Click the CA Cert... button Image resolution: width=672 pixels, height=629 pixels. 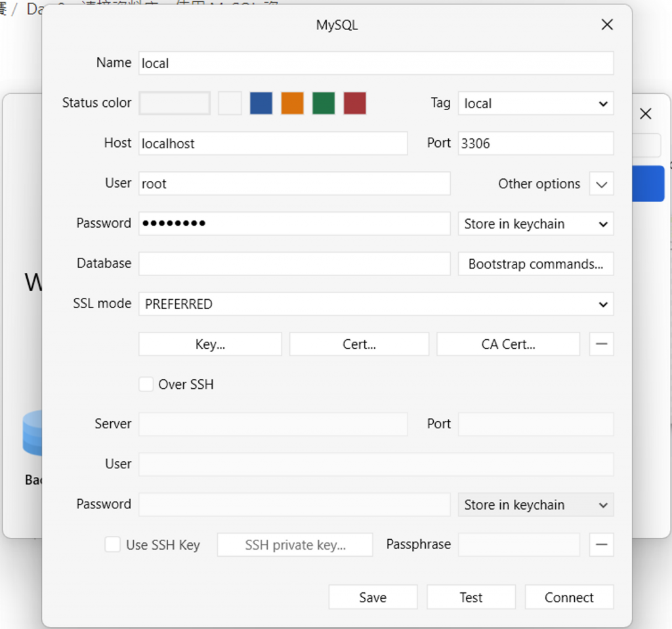pyautogui.click(x=508, y=344)
